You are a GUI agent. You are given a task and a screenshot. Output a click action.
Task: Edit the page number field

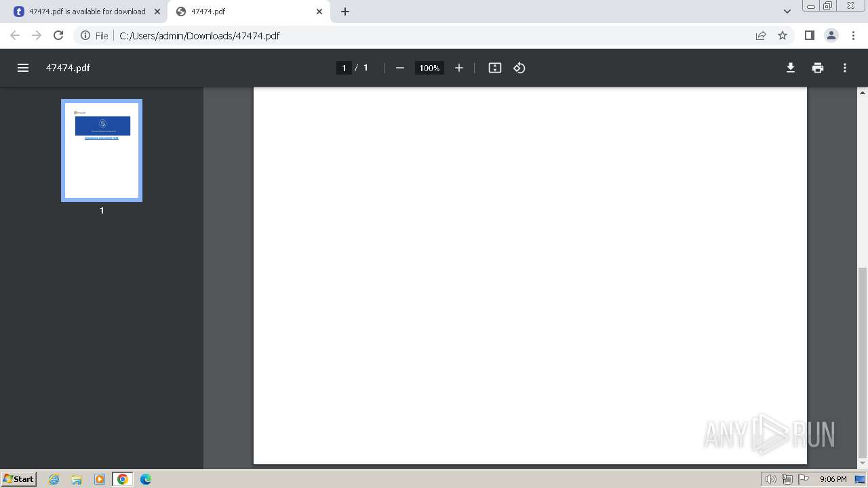pyautogui.click(x=344, y=68)
